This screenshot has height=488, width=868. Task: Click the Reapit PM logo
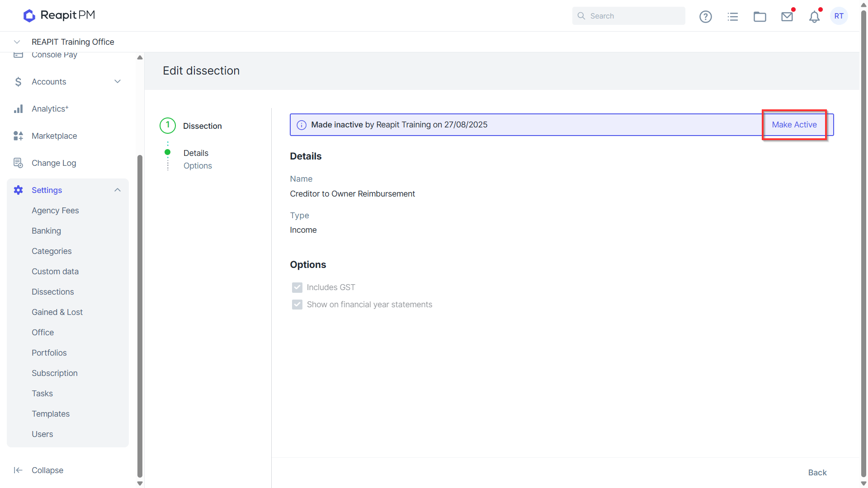tap(59, 15)
